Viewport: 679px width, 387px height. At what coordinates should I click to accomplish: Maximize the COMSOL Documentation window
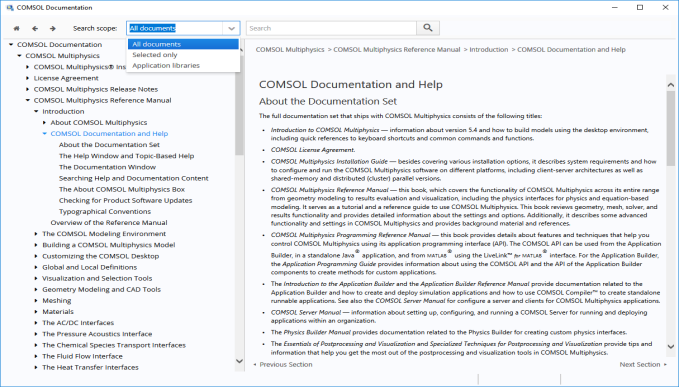(x=640, y=7)
